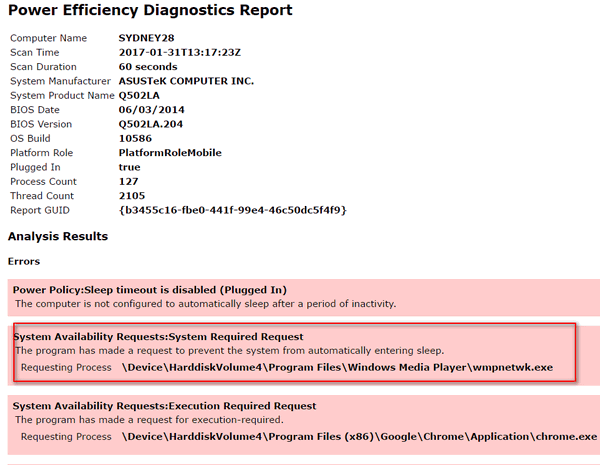
Task: Click the OS build value 10586
Action: 135,139
